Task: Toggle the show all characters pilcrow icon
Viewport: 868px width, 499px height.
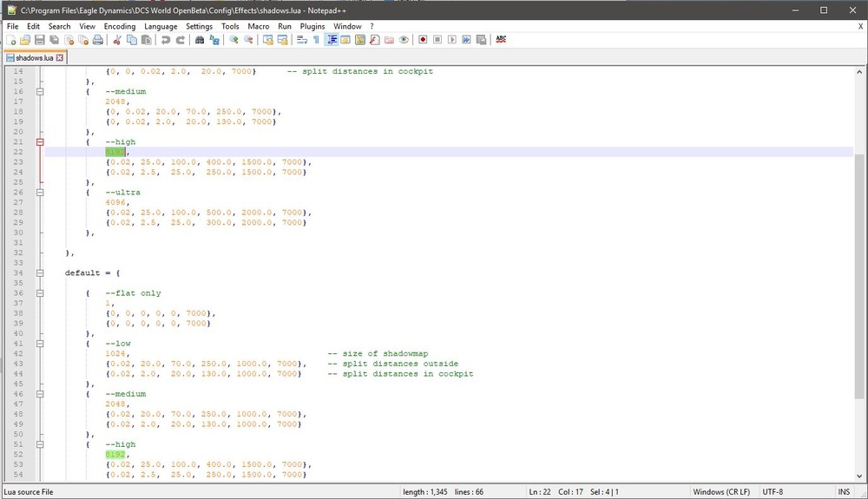Action: (x=316, y=40)
